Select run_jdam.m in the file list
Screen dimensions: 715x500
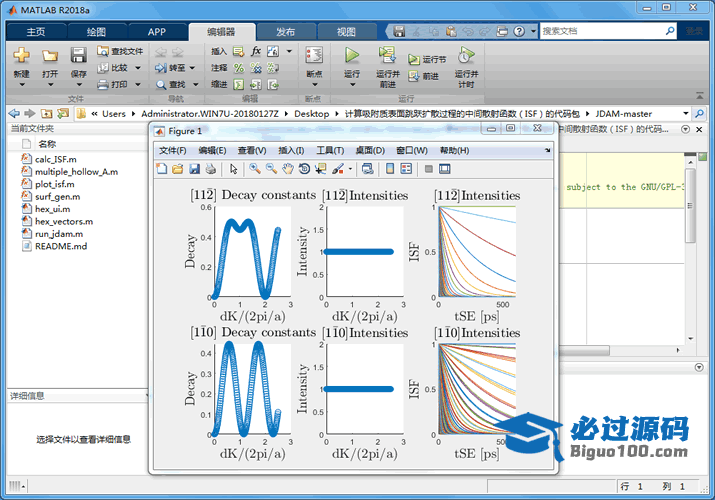click(59, 234)
